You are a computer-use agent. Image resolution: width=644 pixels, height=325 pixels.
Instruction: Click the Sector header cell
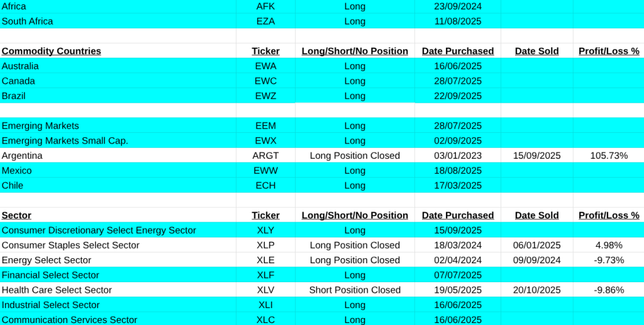[x=17, y=215]
